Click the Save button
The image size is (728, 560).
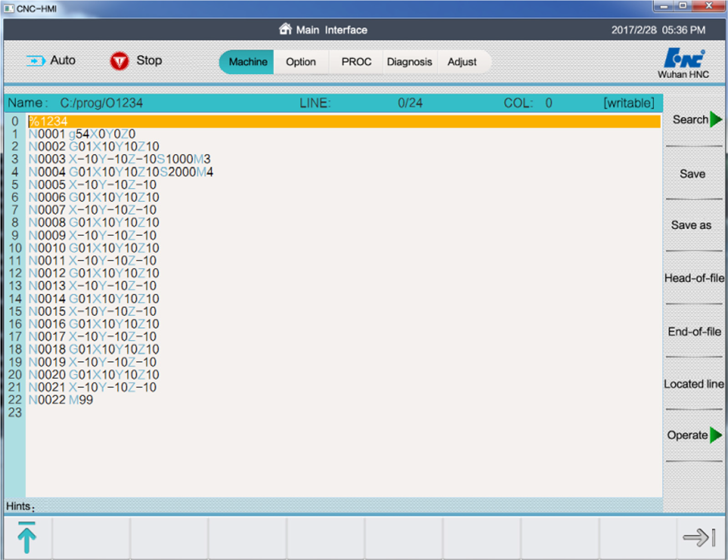tap(692, 174)
